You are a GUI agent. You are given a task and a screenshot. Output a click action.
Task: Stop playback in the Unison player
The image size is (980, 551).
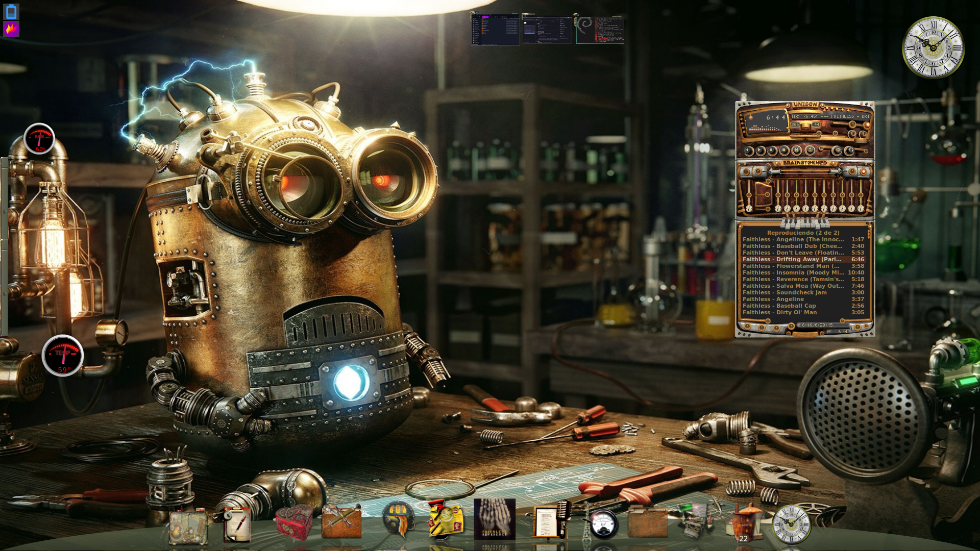(784, 149)
